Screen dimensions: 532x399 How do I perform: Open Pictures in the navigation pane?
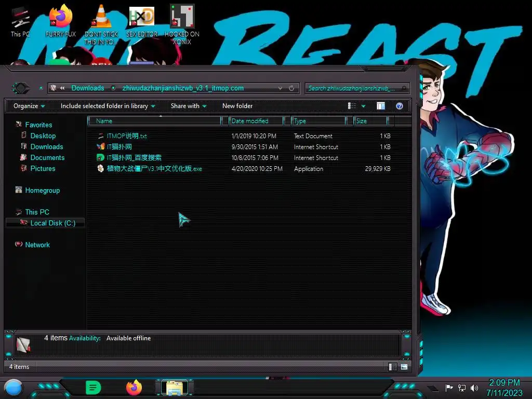pos(43,168)
